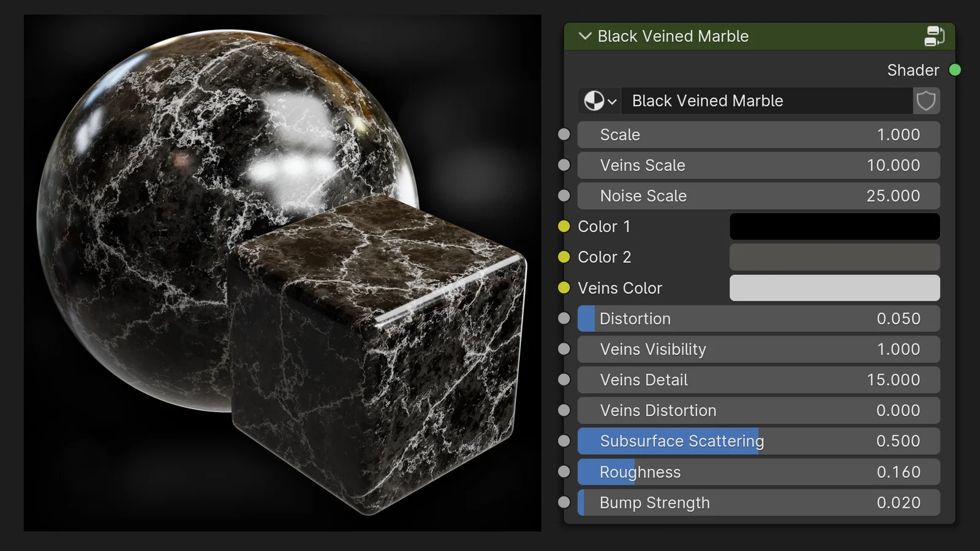Open the Color 2 color picker
980x551 pixels.
[834, 257]
